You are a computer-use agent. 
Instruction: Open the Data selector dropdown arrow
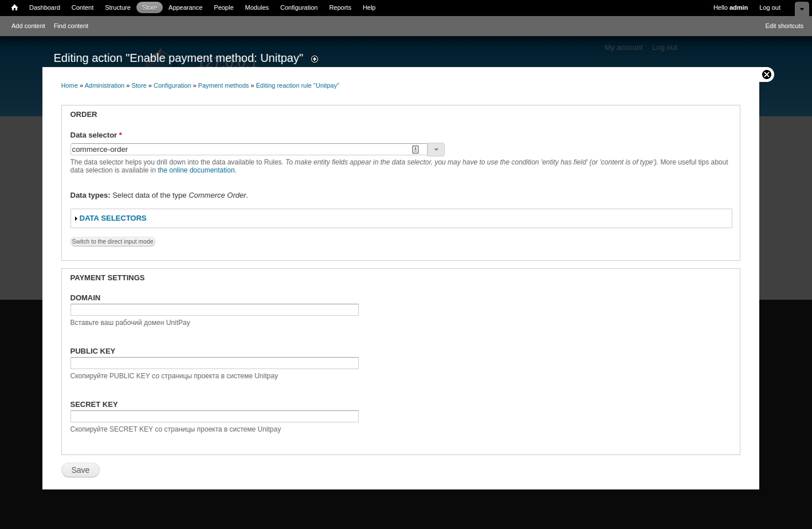[x=436, y=150]
